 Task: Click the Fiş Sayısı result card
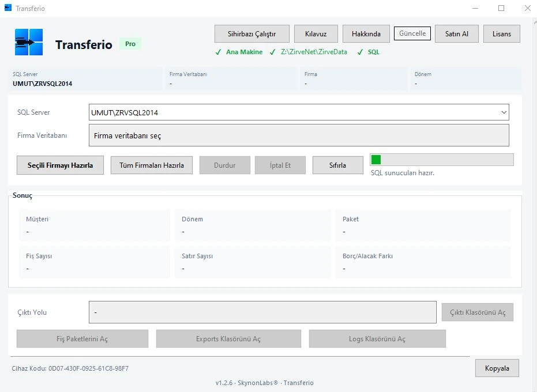click(x=95, y=262)
